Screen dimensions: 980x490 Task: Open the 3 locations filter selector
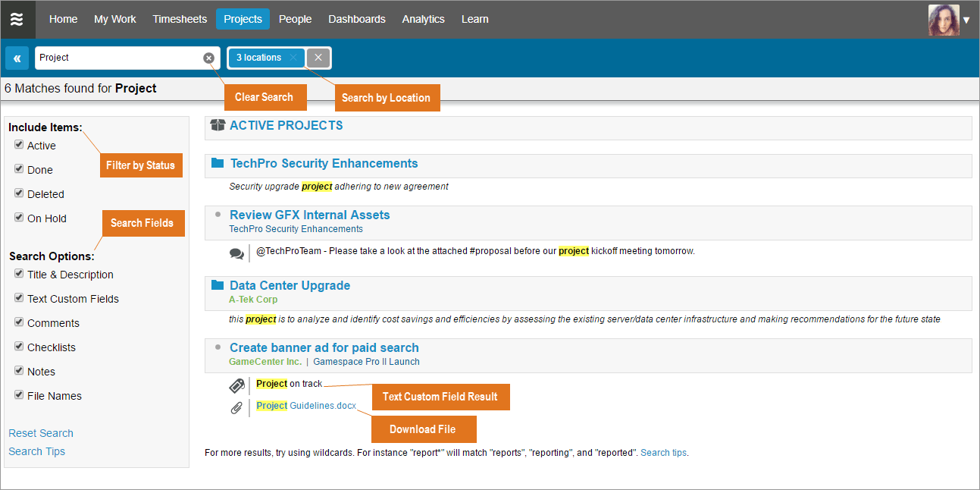tap(258, 58)
